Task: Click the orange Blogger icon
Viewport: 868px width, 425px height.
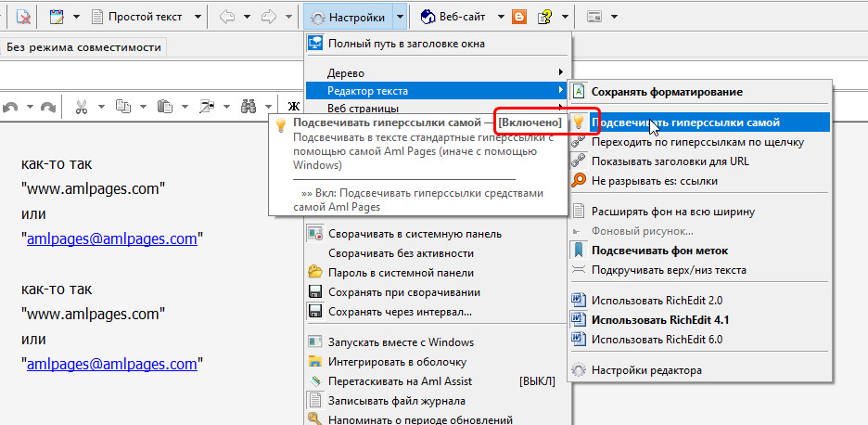Action: coord(519,18)
